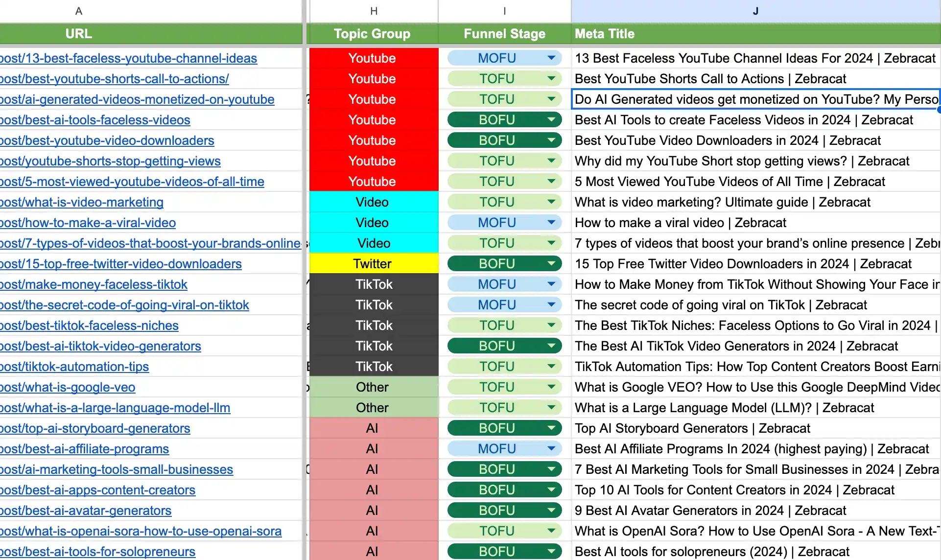Image resolution: width=941 pixels, height=560 pixels.
Task: Open the funnel stage dropdown on the tiktok-automation-tips row
Action: (551, 366)
